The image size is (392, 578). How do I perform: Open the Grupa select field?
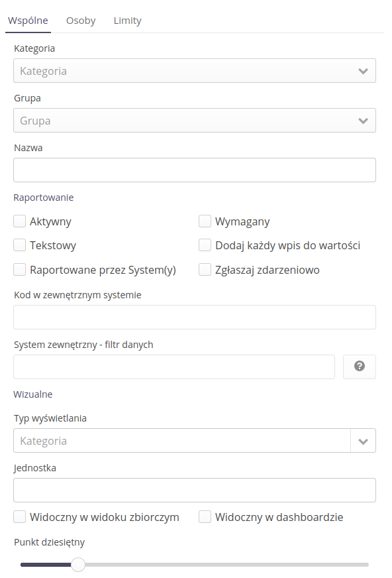194,121
